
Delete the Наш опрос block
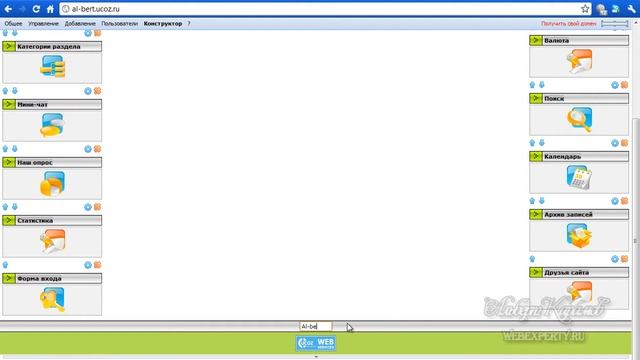(x=97, y=149)
